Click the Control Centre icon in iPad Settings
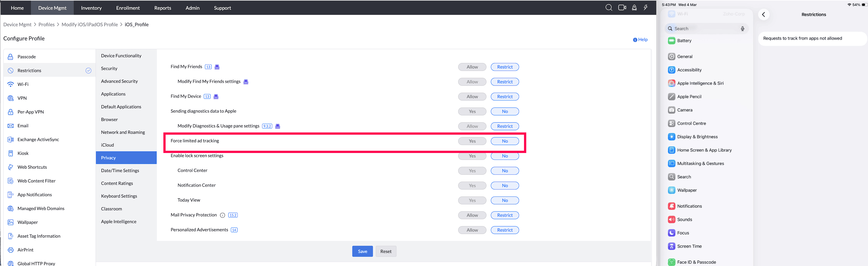The width and height of the screenshot is (868, 266). point(672,123)
